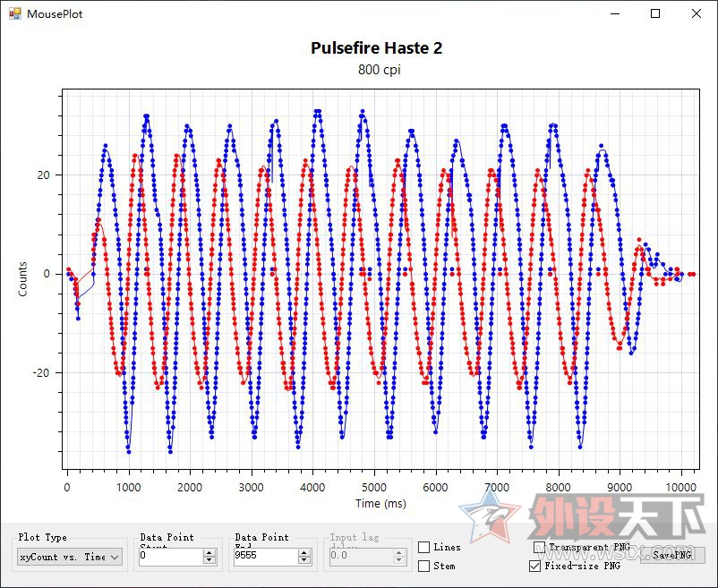
Task: Tick the Transparent PNG checkbox
Action: (540, 547)
